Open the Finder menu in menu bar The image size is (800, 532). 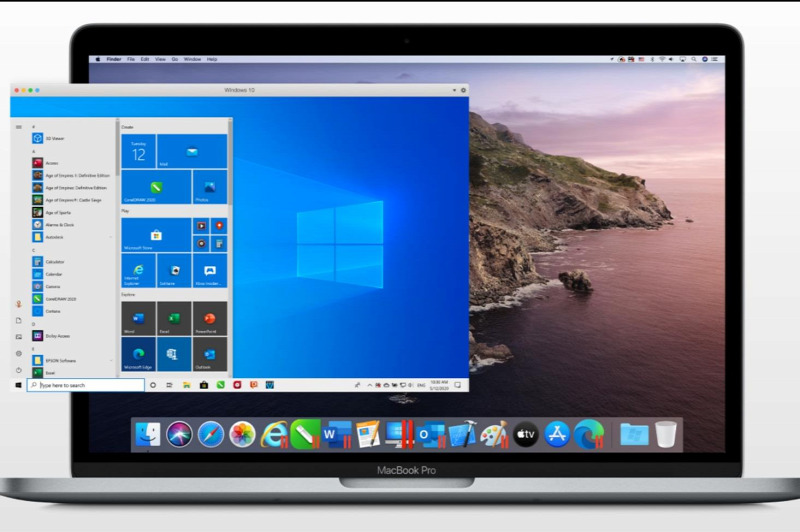pyautogui.click(x=114, y=59)
